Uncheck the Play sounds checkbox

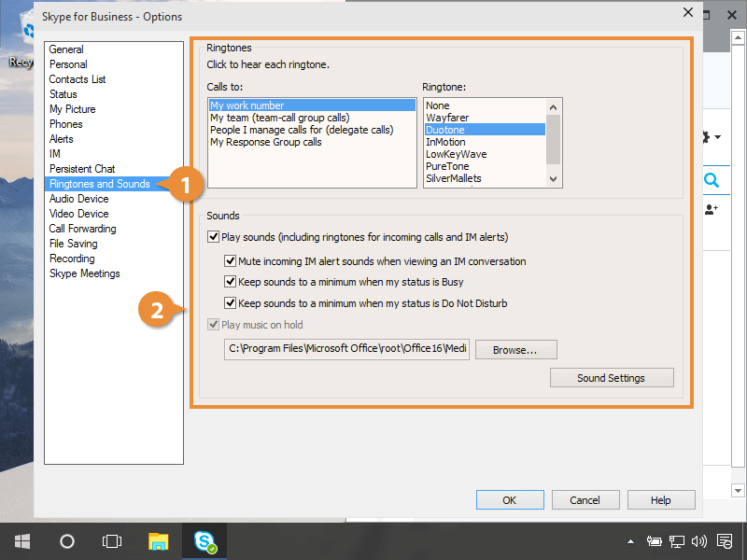(x=214, y=238)
